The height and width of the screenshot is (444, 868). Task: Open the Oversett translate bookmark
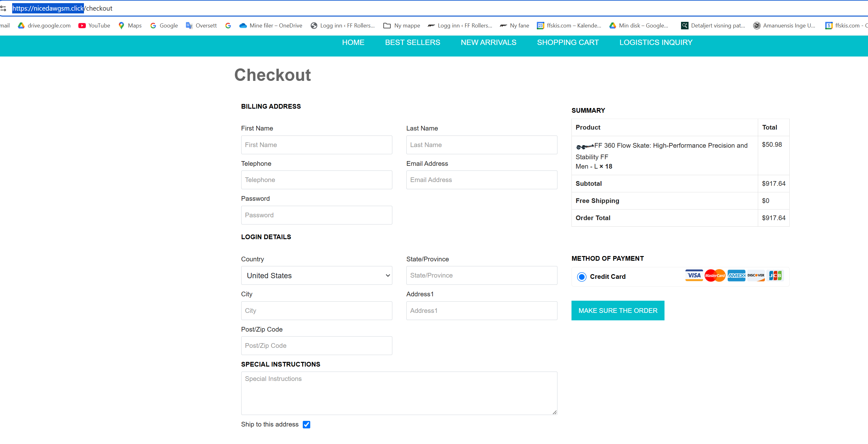tap(201, 26)
